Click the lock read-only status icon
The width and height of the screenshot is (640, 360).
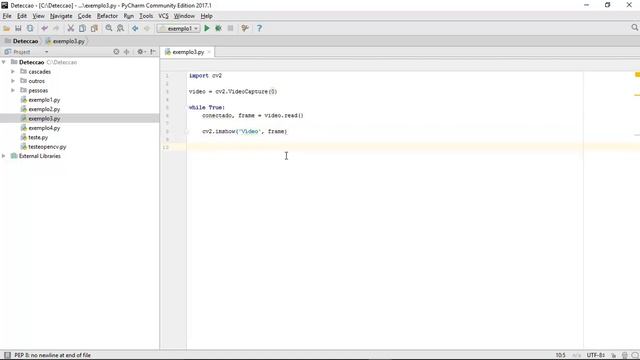coord(613,356)
